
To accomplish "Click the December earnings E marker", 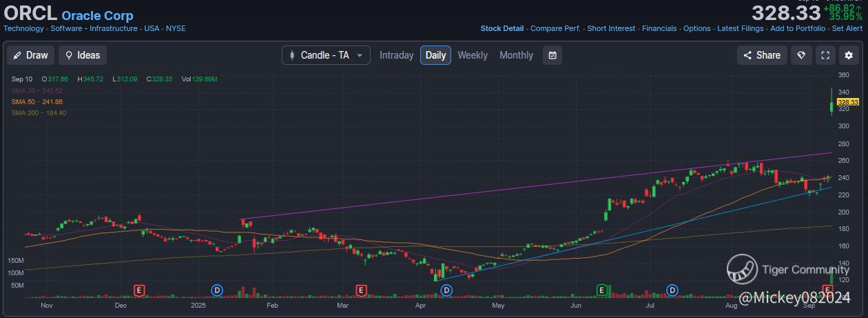I will pyautogui.click(x=139, y=290).
